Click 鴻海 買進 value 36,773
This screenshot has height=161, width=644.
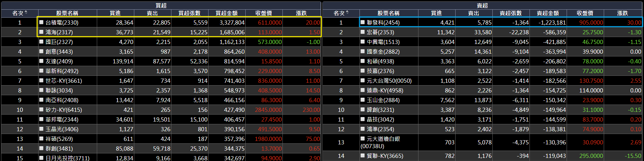click(124, 32)
